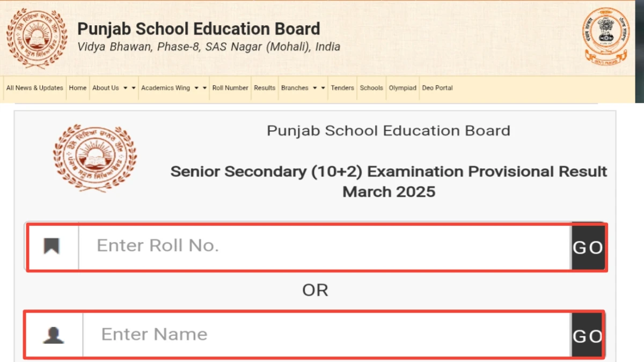This screenshot has height=362, width=644.
Task: Click the PSEB logo in the result form
Action: pyautogui.click(x=94, y=157)
